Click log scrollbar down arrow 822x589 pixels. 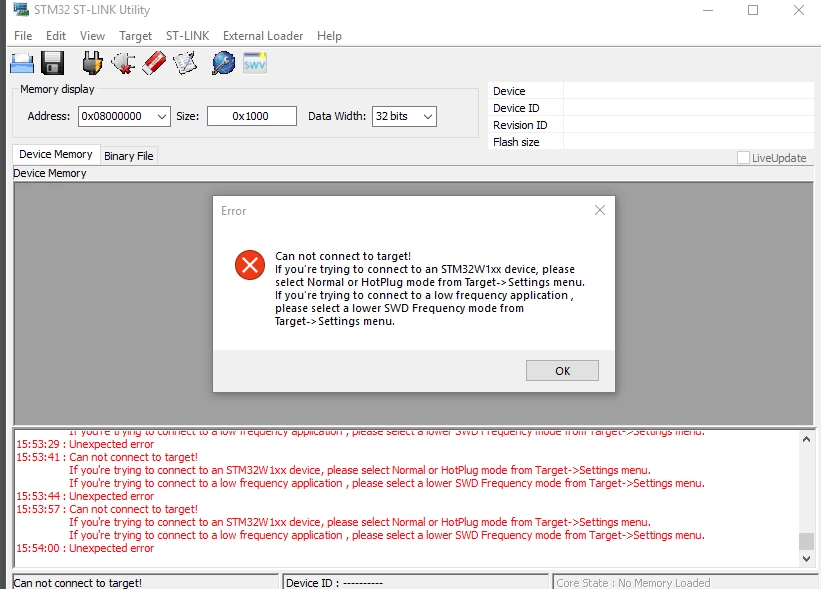click(806, 559)
